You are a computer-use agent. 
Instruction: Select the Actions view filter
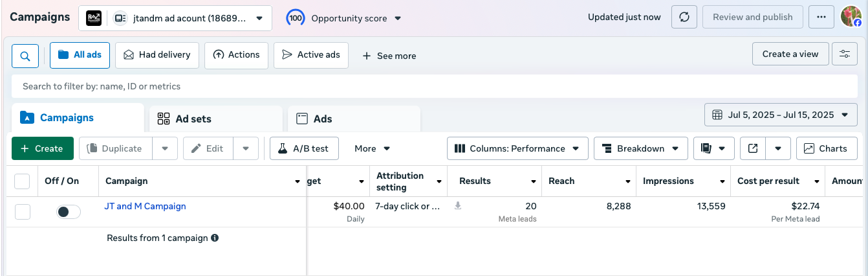[236, 55]
